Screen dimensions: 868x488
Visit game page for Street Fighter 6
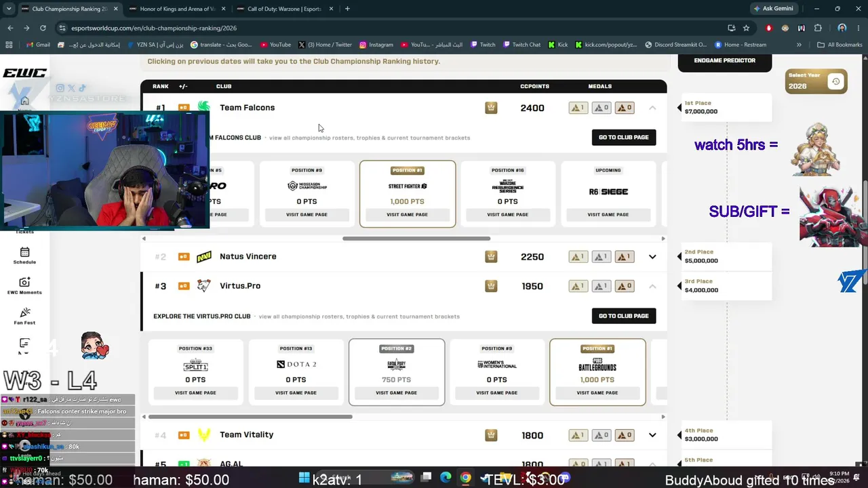click(408, 215)
